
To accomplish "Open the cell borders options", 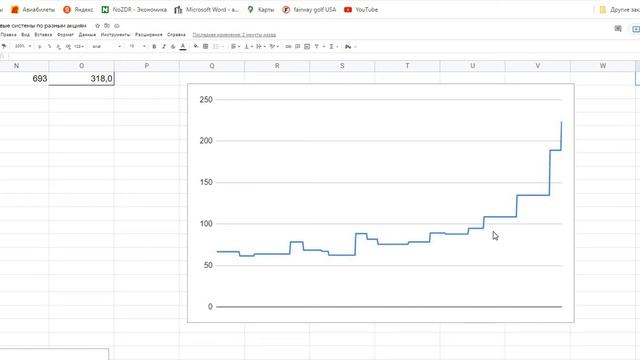I will click(x=206, y=47).
